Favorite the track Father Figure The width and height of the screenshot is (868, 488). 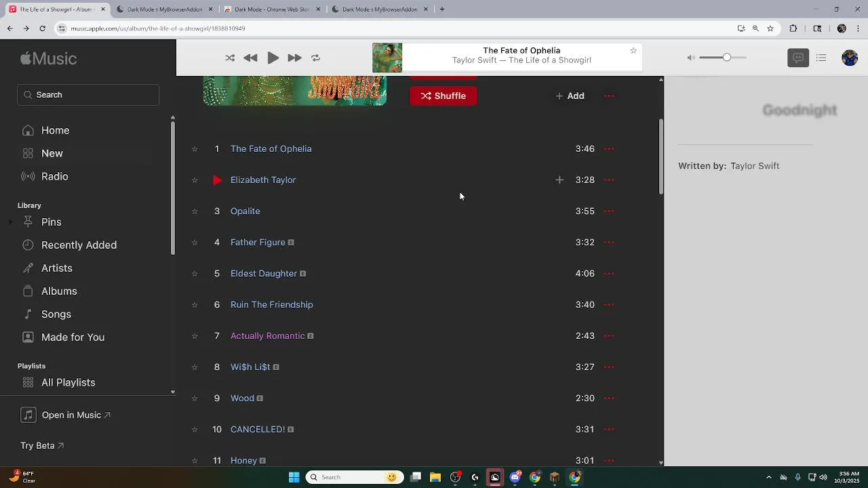(195, 243)
